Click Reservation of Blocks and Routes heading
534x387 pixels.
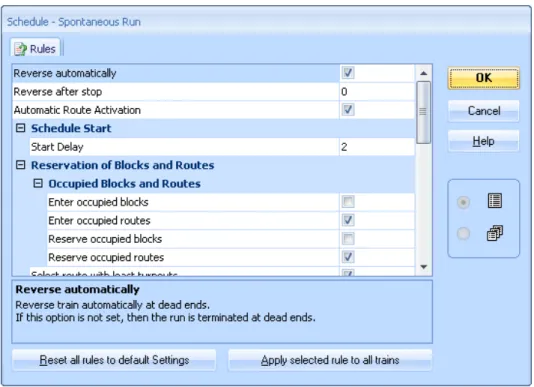123,165
